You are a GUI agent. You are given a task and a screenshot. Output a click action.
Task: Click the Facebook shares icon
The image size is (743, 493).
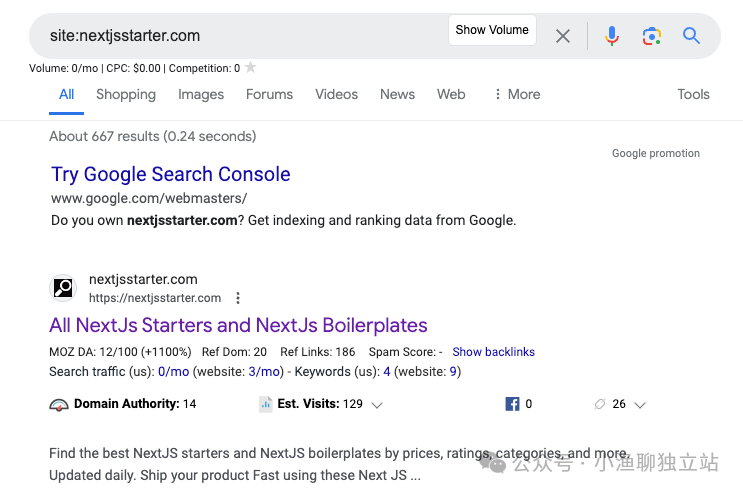[512, 404]
